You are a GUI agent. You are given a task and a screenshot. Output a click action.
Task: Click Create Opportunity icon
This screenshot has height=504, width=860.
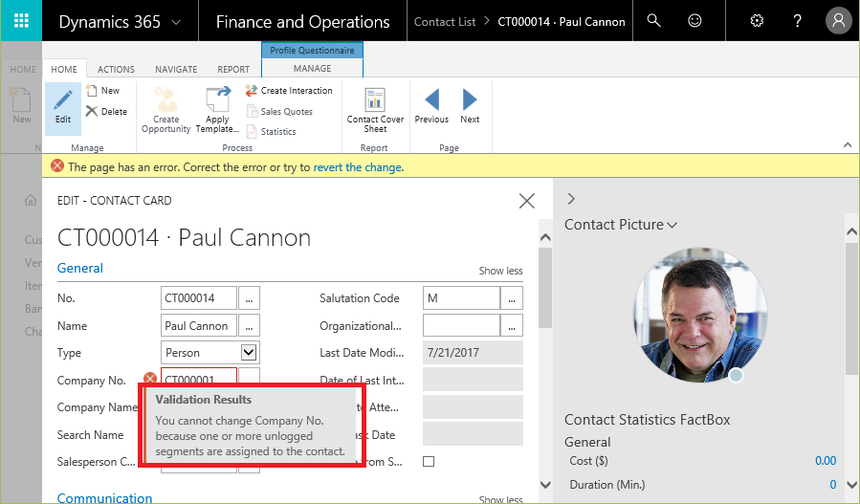coord(165,110)
